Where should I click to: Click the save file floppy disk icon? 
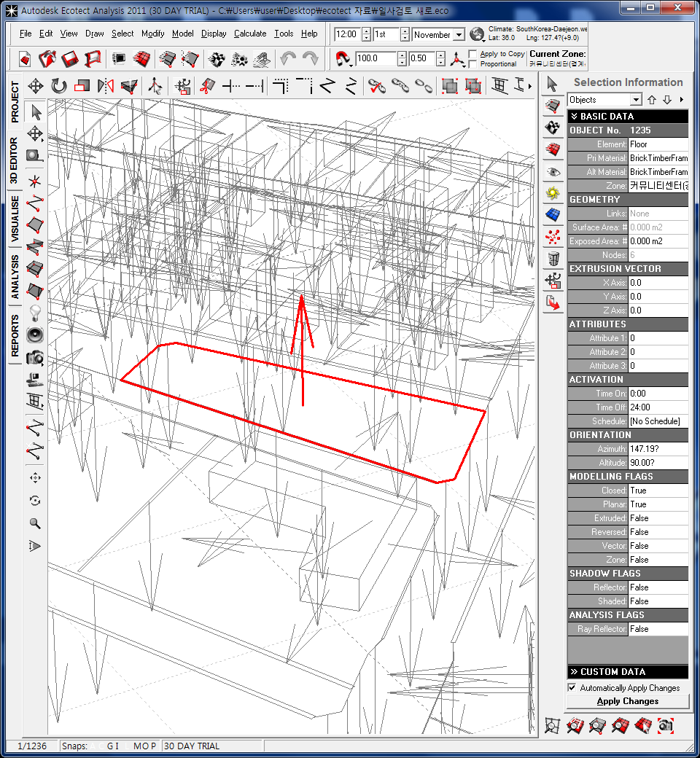coord(70,58)
